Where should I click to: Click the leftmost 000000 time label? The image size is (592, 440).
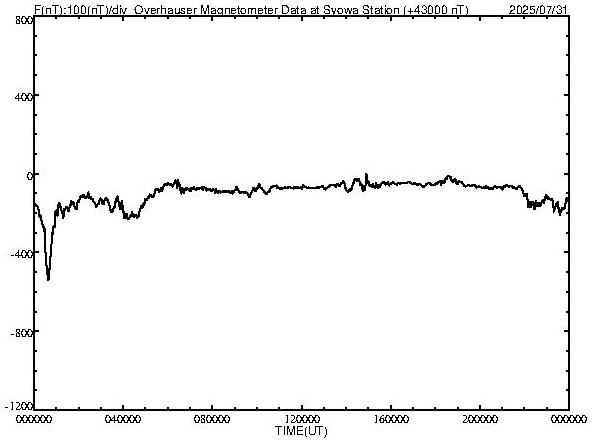(x=34, y=419)
